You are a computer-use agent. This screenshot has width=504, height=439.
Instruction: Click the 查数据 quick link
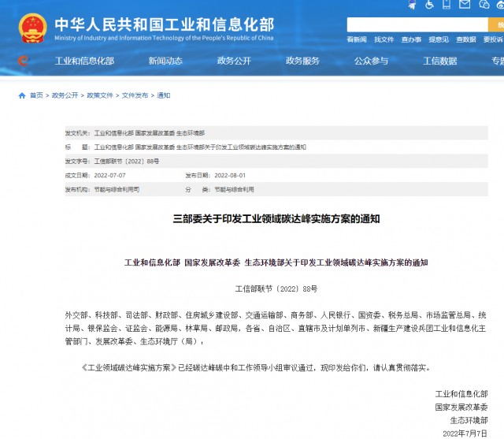(465, 39)
